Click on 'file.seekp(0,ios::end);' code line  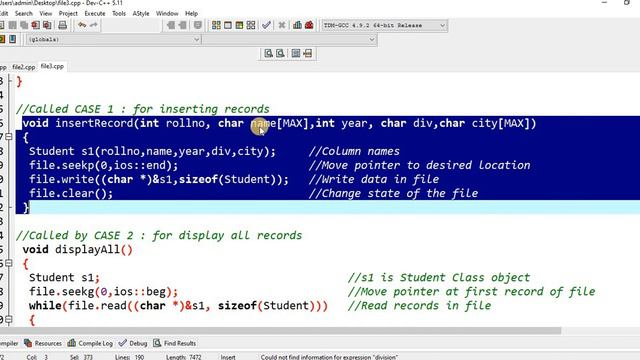[103, 165]
